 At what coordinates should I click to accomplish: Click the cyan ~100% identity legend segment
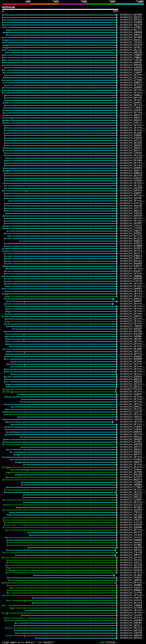[129, 4]
